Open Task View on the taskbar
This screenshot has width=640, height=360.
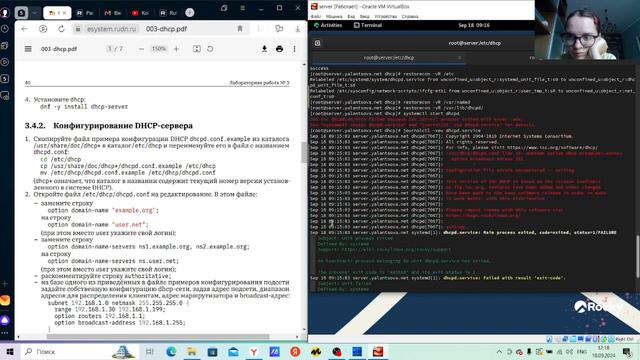coord(149,351)
